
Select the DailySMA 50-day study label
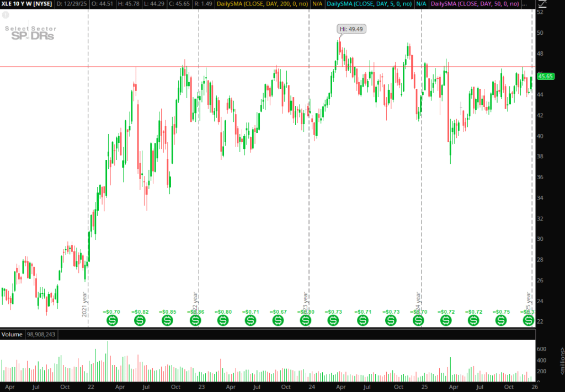click(474, 4)
